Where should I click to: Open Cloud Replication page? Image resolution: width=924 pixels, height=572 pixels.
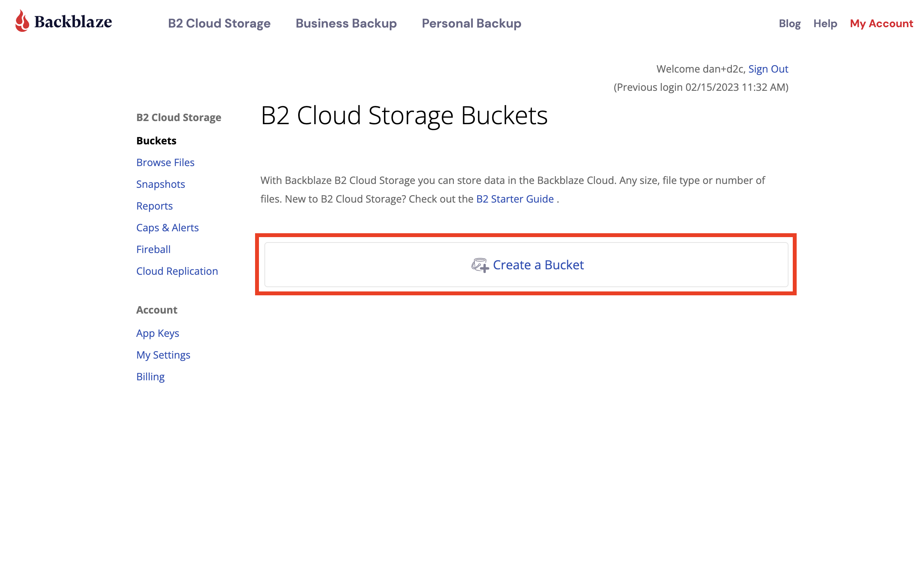tap(177, 271)
